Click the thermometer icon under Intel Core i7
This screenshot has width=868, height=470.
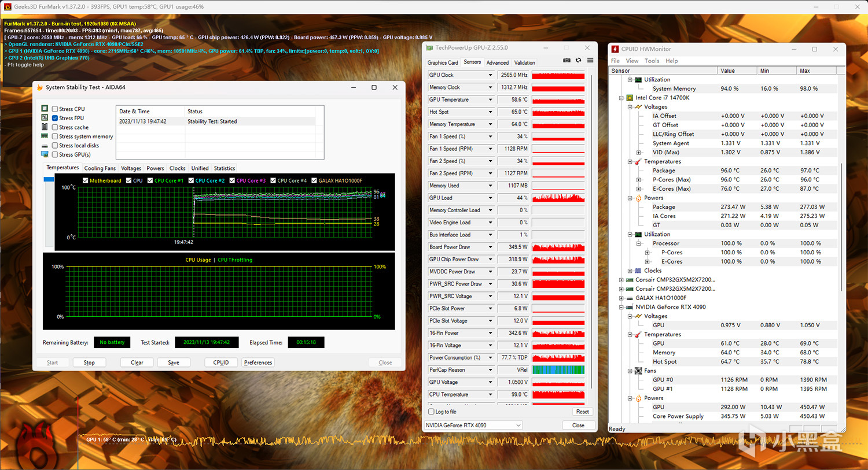(638, 161)
